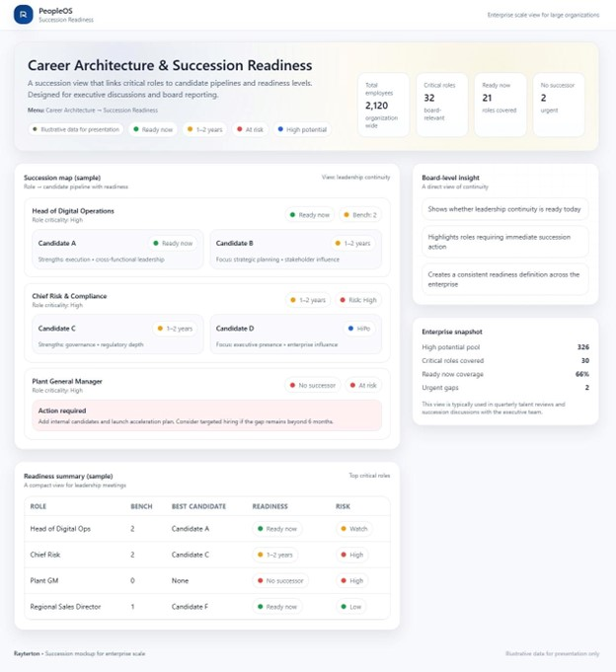The image size is (616, 672).
Task: Click 'Candidate F' table cell
Action: coord(190,607)
